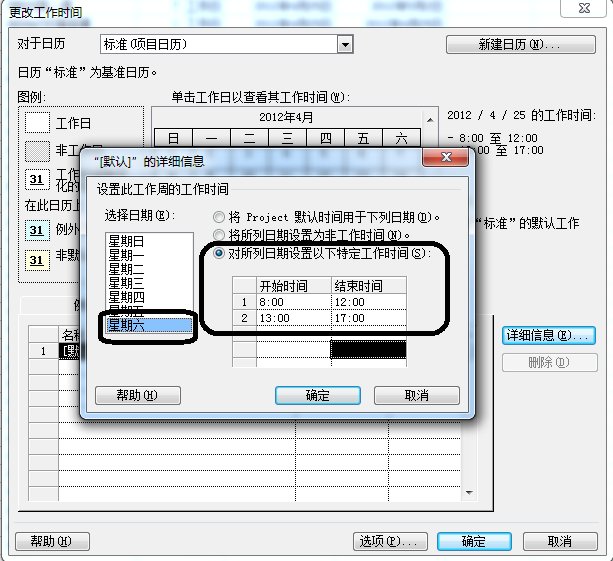Image resolution: width=613 pixels, height=561 pixels.
Task: Click the edited working hours 31 legend icon
Action: pyautogui.click(x=38, y=179)
